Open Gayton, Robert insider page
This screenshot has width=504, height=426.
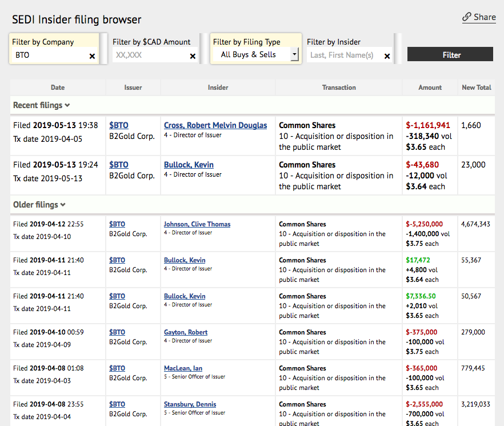click(186, 332)
